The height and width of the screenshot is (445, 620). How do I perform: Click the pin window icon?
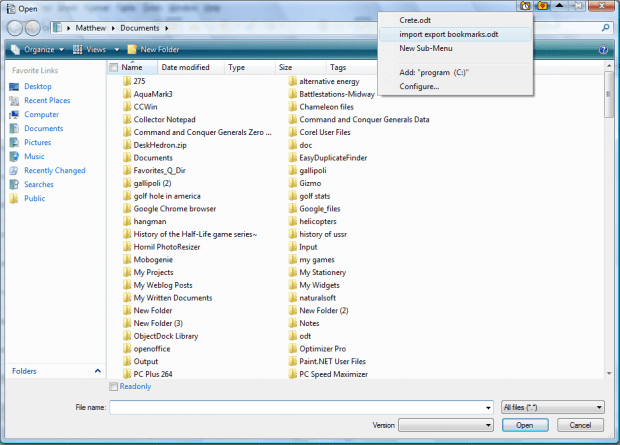577,6
